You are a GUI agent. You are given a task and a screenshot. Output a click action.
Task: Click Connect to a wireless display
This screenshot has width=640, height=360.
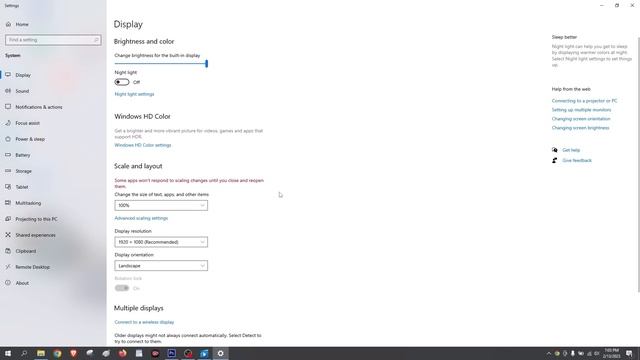click(144, 322)
